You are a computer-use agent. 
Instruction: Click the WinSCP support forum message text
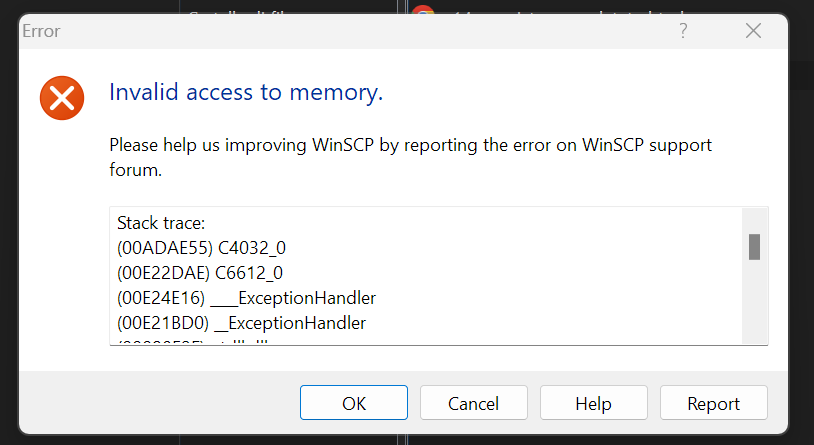(410, 157)
